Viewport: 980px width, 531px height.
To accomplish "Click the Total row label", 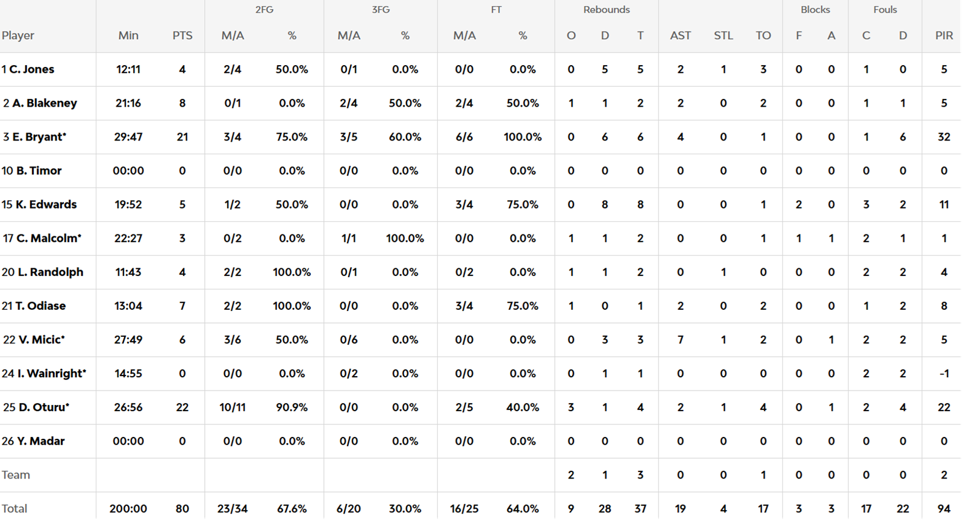I will click(x=14, y=508).
